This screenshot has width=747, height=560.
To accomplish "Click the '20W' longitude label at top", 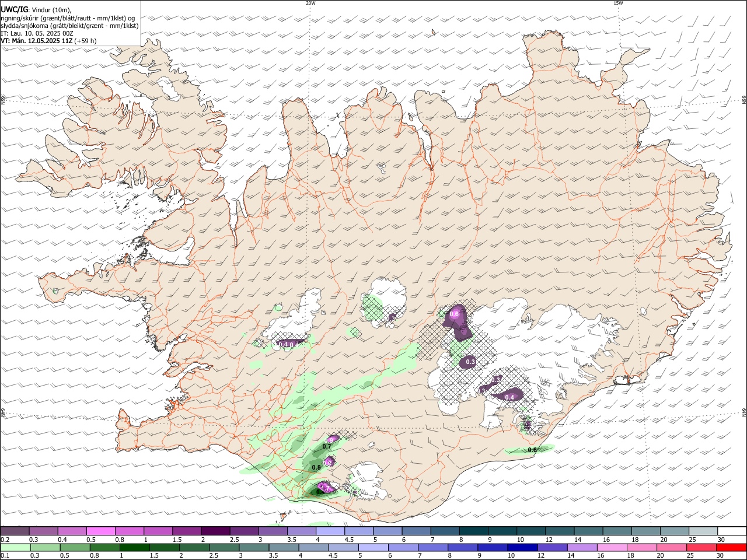I will [311, 3].
